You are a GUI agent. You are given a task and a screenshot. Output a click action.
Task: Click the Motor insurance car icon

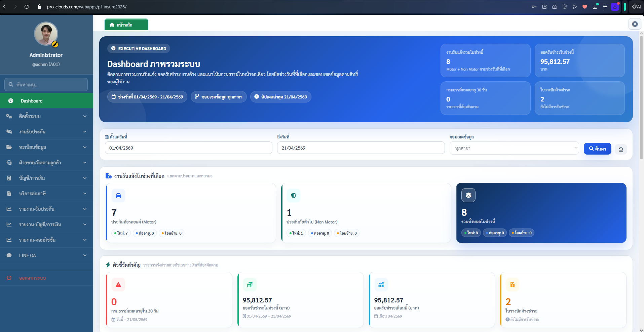click(x=118, y=196)
